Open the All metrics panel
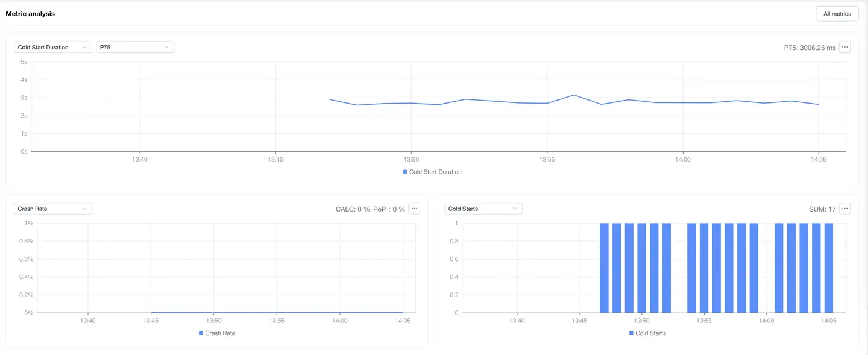 [837, 14]
